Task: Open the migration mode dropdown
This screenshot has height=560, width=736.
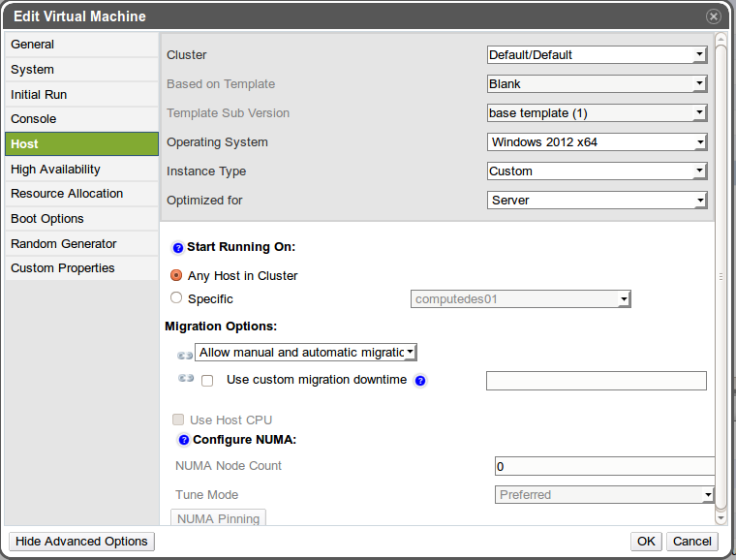Action: point(305,353)
